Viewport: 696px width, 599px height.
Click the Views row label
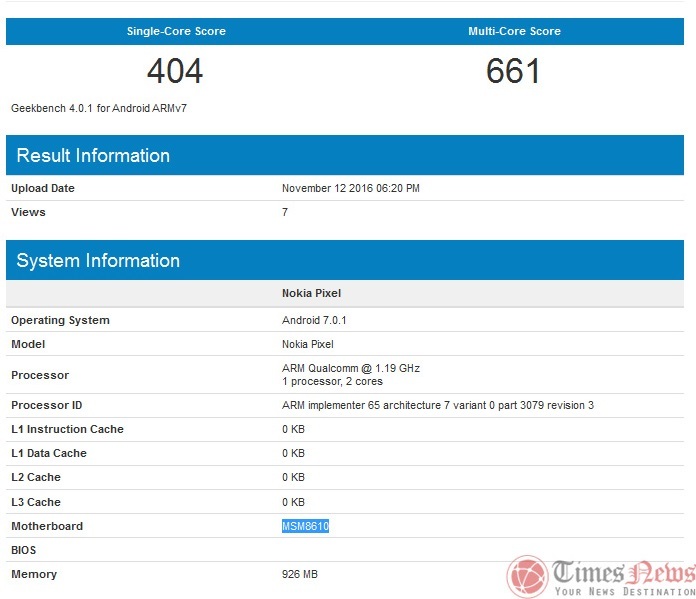click(x=28, y=212)
